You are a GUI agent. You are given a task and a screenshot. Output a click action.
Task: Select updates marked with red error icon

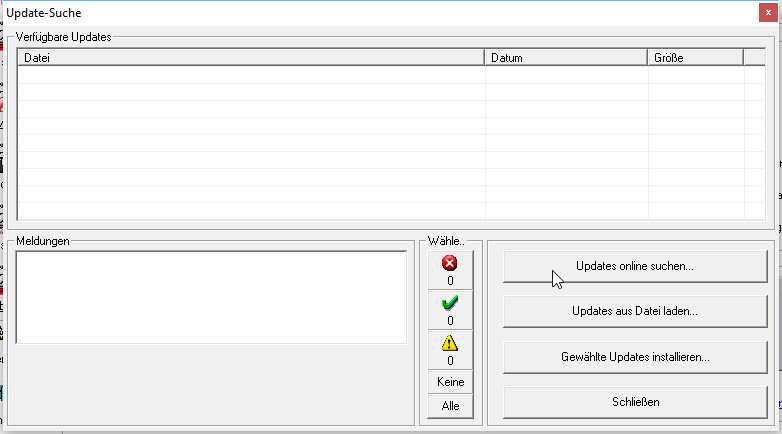pos(449,270)
